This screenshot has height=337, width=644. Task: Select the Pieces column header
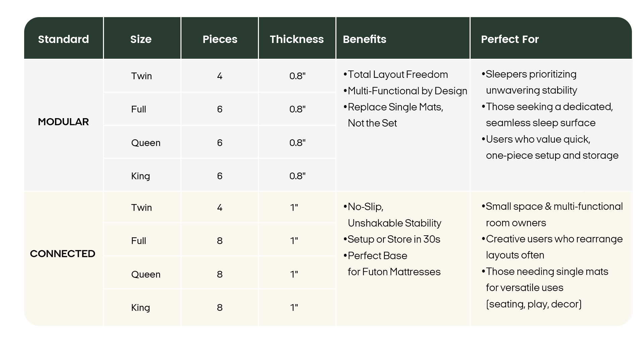[x=220, y=39]
